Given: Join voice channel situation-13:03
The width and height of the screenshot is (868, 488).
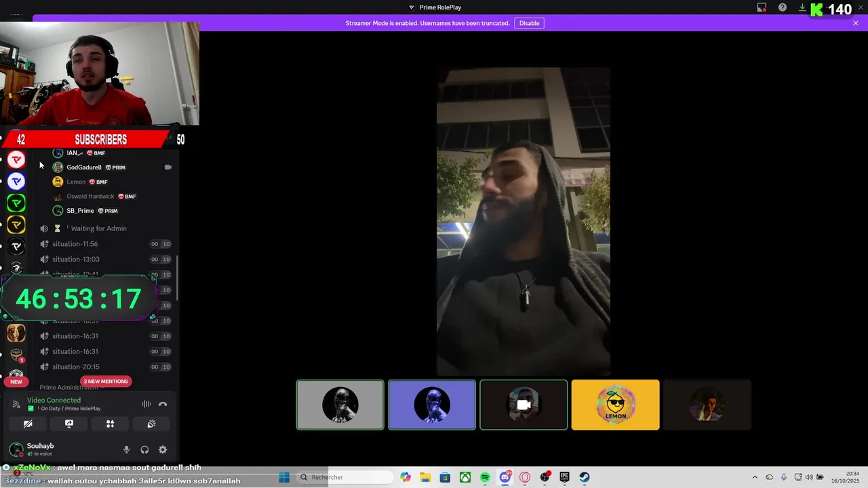Looking at the screenshot, I should [x=106, y=259].
